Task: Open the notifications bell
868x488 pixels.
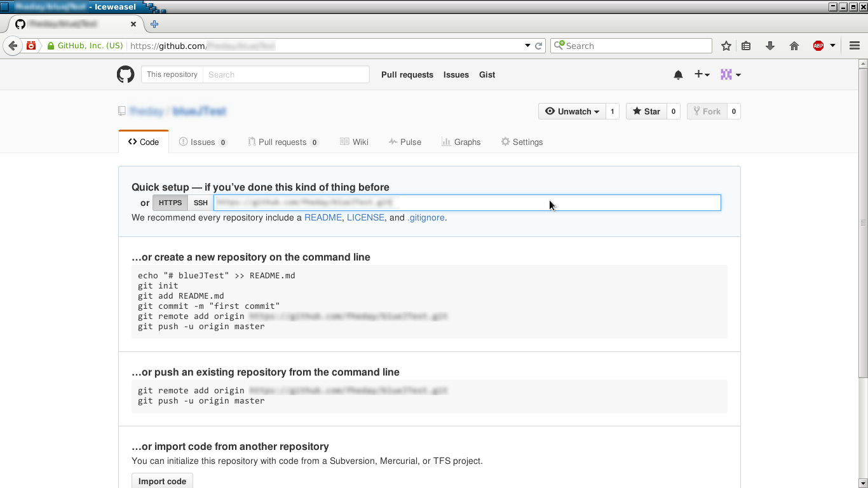Action: [678, 74]
